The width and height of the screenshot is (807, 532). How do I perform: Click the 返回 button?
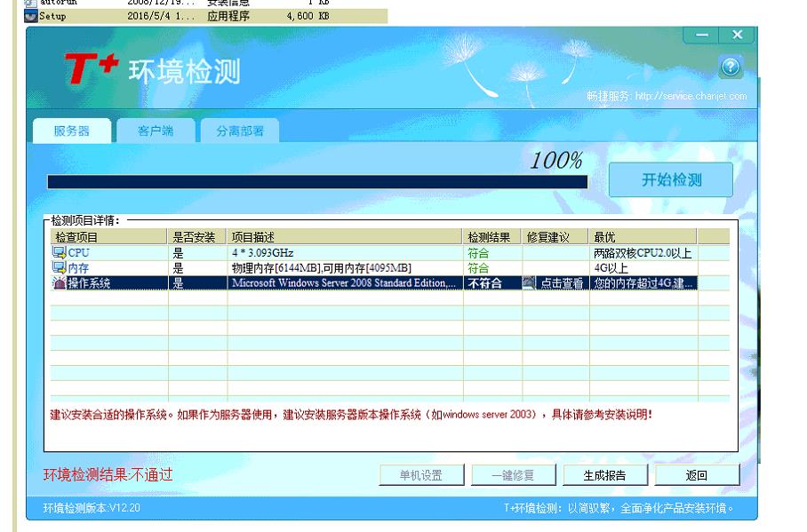coord(697,475)
